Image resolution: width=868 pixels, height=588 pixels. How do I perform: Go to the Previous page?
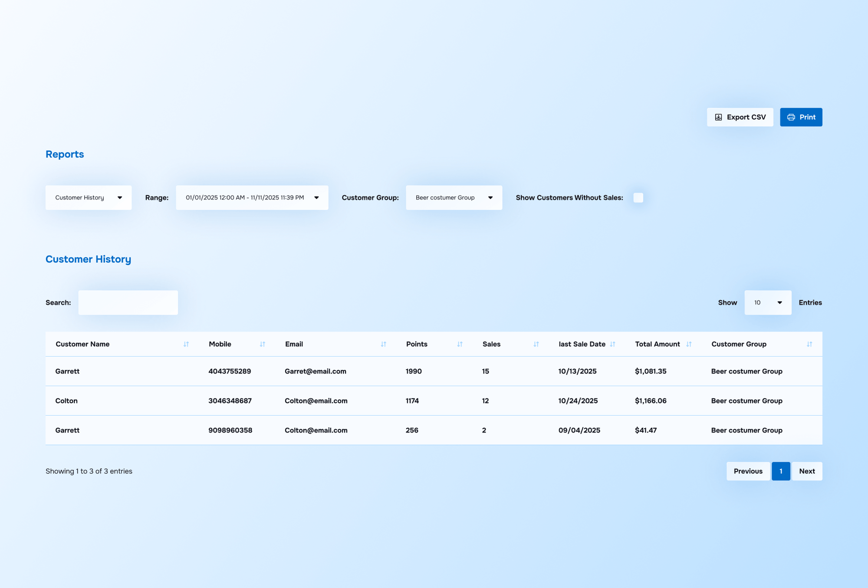748,471
